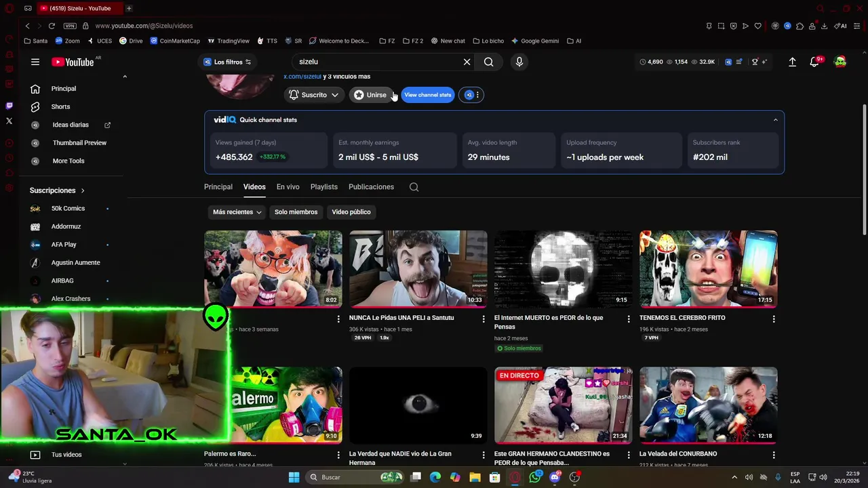Click the browser address bar URL

pos(144,26)
